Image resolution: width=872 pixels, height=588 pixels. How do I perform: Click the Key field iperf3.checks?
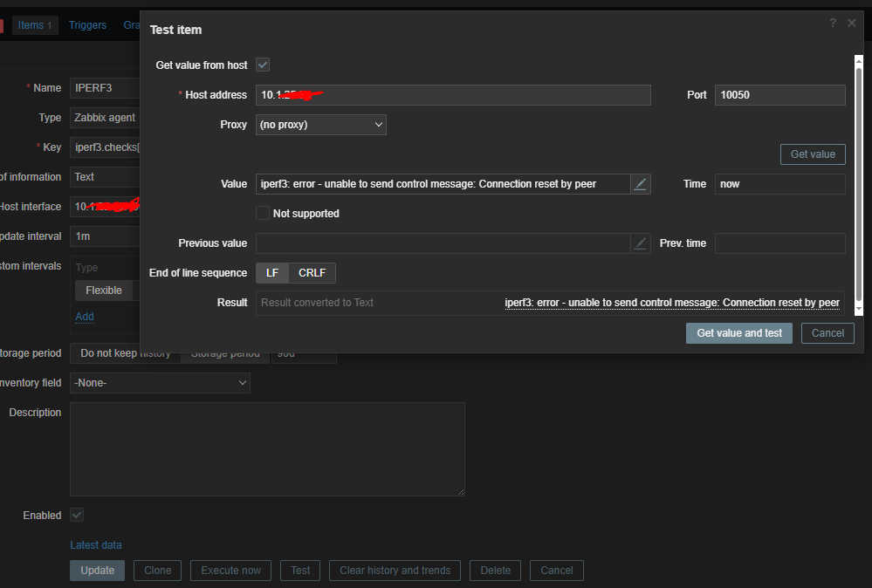(105, 147)
